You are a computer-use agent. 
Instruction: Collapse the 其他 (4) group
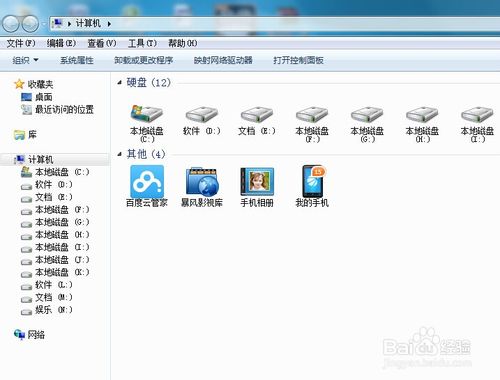coord(120,154)
